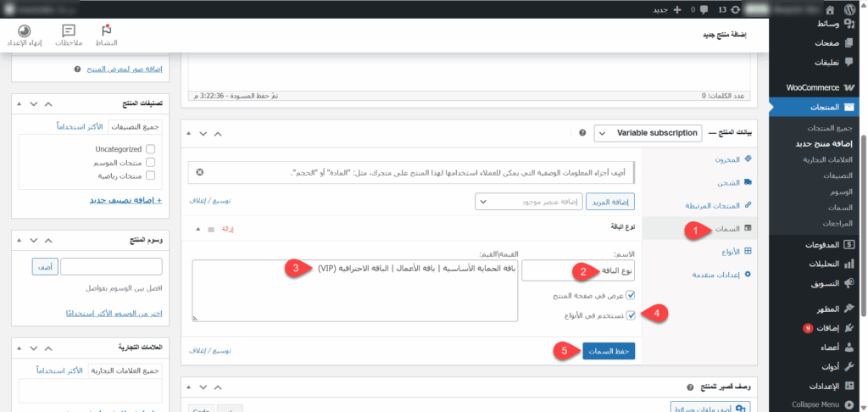
Task: Dismiss the attributes info notice
Action: [x=200, y=172]
